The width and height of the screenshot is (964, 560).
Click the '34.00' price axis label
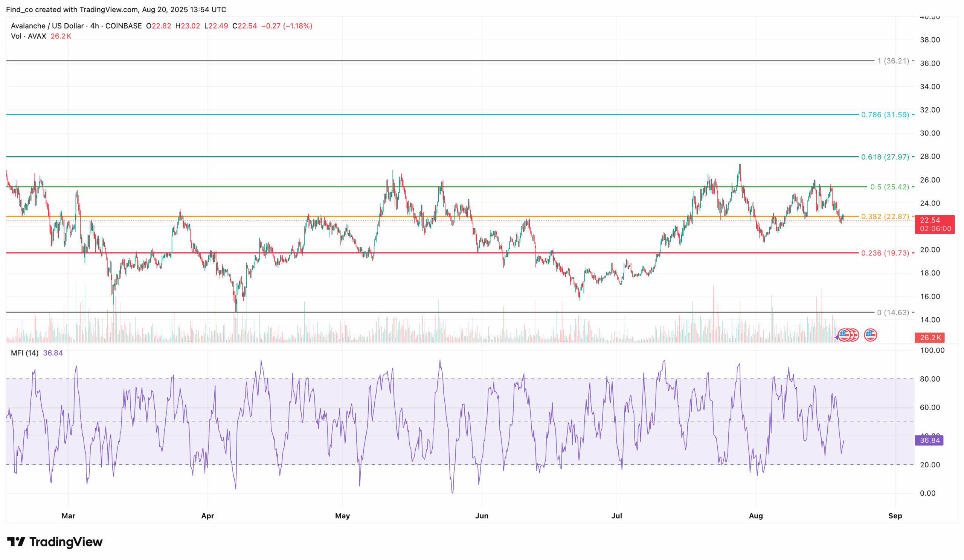pyautogui.click(x=930, y=87)
